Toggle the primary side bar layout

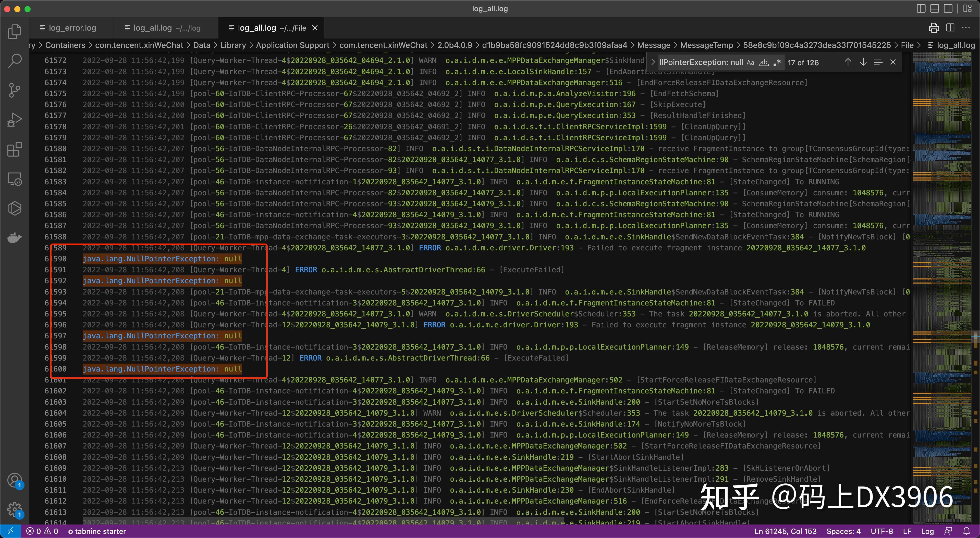(x=921, y=8)
